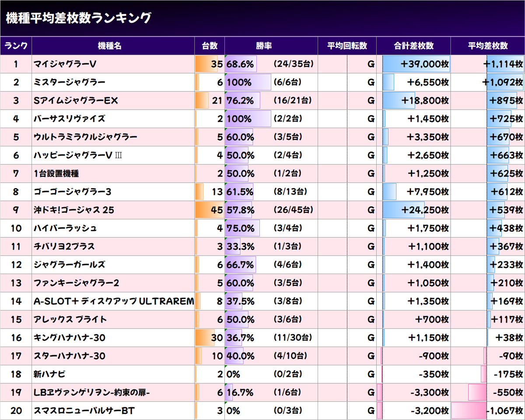Select the アレックス ブライト machine name
This screenshot has width=525, height=420.
click(70, 319)
